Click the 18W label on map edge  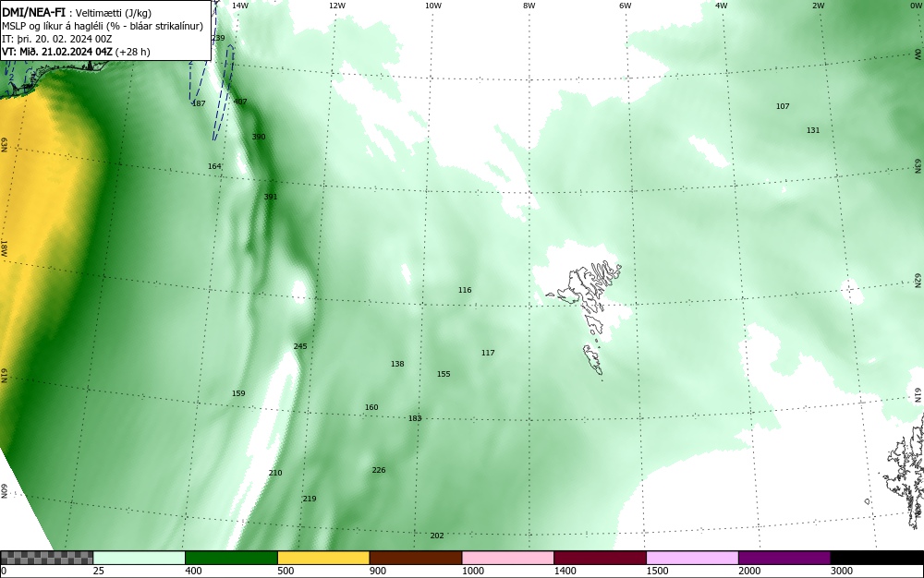pos(4,247)
